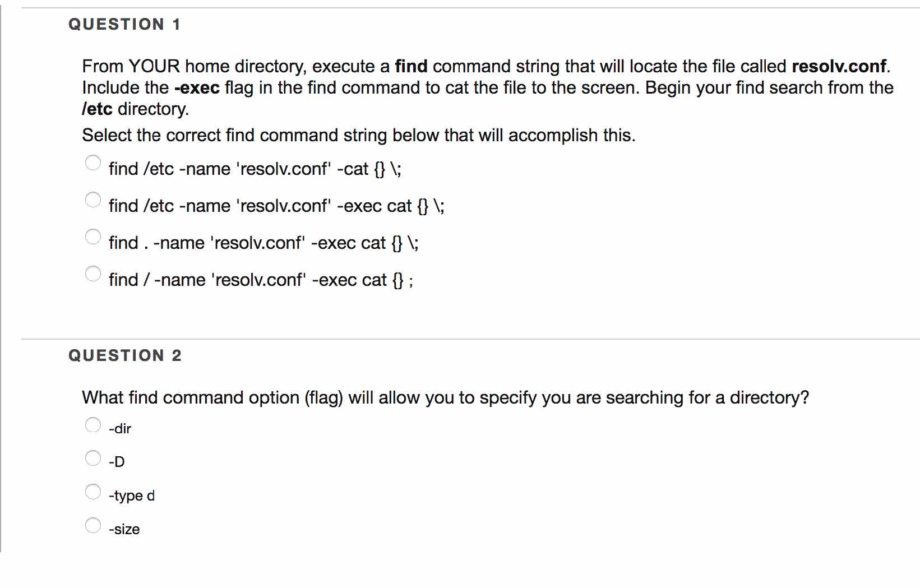Image resolution: width=920 pixels, height=588 pixels.
Task: Click the '-type d' answer label text
Action: 132,496
